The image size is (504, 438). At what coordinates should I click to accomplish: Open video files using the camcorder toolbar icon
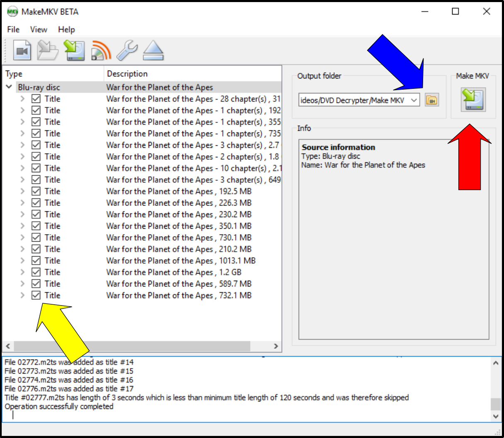pos(22,51)
